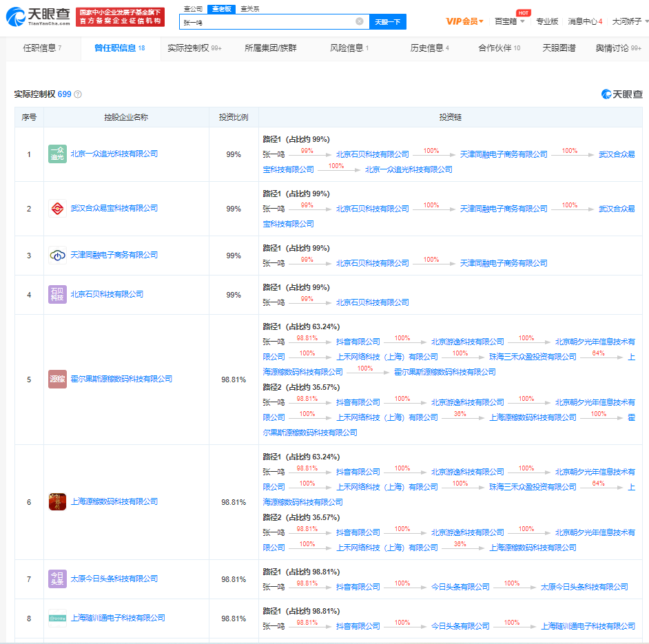
Task: Switch to the 查公司 search tab
Action: [193, 9]
